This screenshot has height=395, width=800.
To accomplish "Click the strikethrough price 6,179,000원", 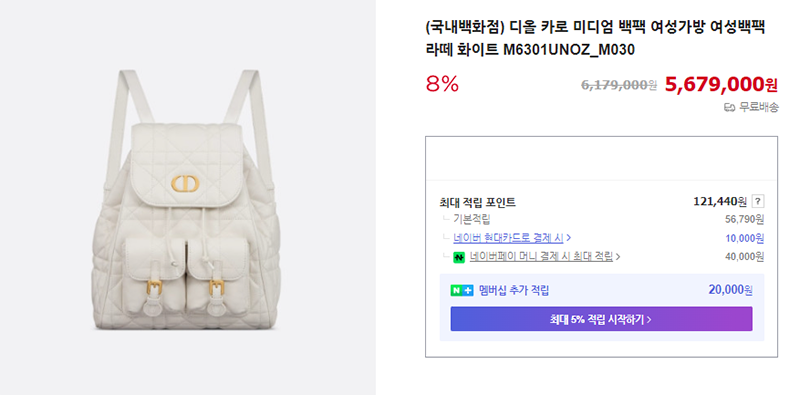I will tap(619, 85).
